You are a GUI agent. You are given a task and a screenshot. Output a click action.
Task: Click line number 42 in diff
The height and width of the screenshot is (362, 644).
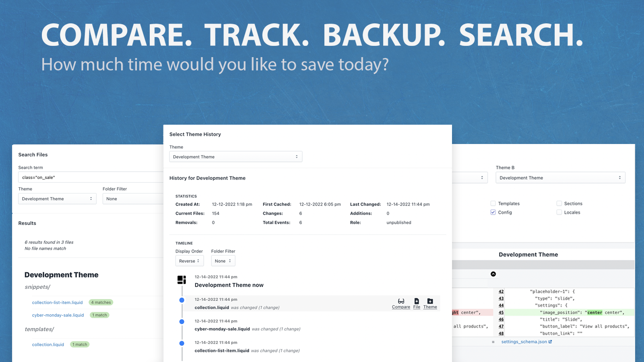click(501, 292)
